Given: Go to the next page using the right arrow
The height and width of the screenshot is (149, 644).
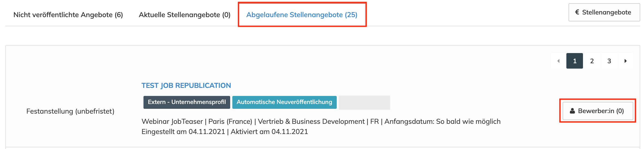Looking at the screenshot, I should pyautogui.click(x=626, y=61).
